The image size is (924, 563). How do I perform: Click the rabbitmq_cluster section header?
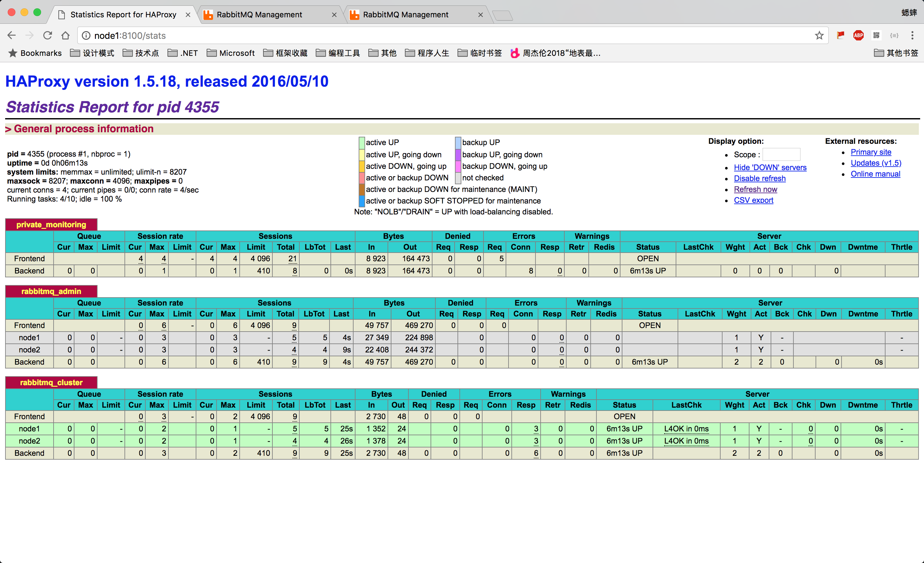coord(51,382)
